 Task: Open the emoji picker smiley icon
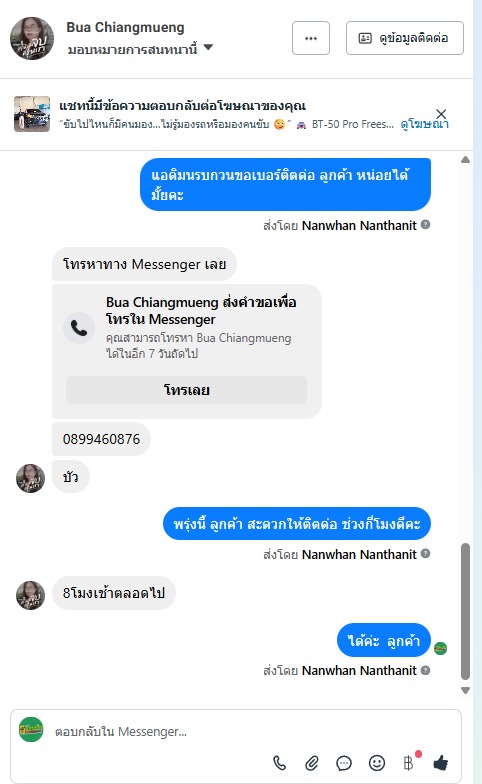pos(377,763)
